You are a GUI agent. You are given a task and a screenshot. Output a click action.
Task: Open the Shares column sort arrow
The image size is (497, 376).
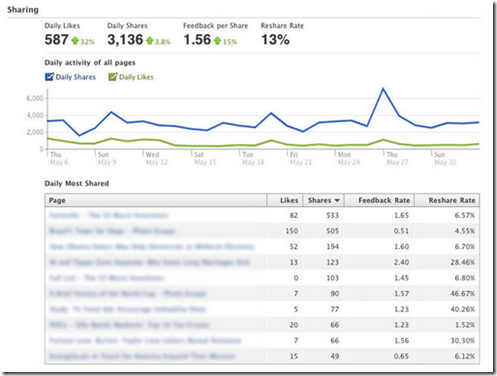click(337, 200)
